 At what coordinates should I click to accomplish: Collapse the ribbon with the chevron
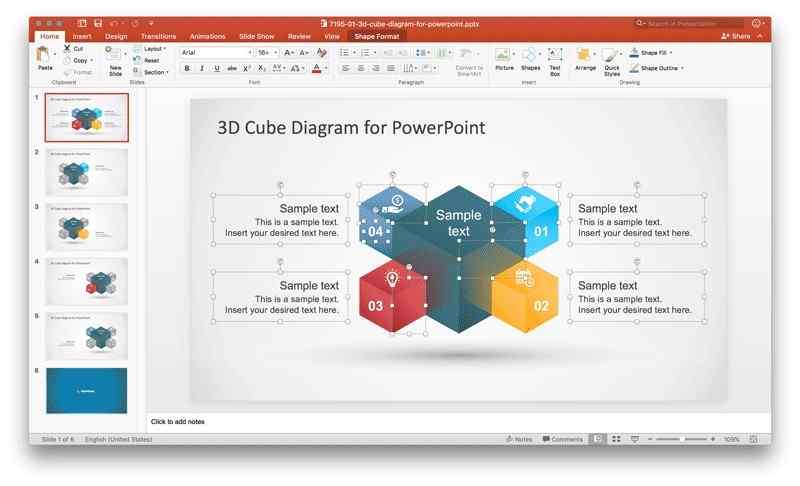point(760,36)
